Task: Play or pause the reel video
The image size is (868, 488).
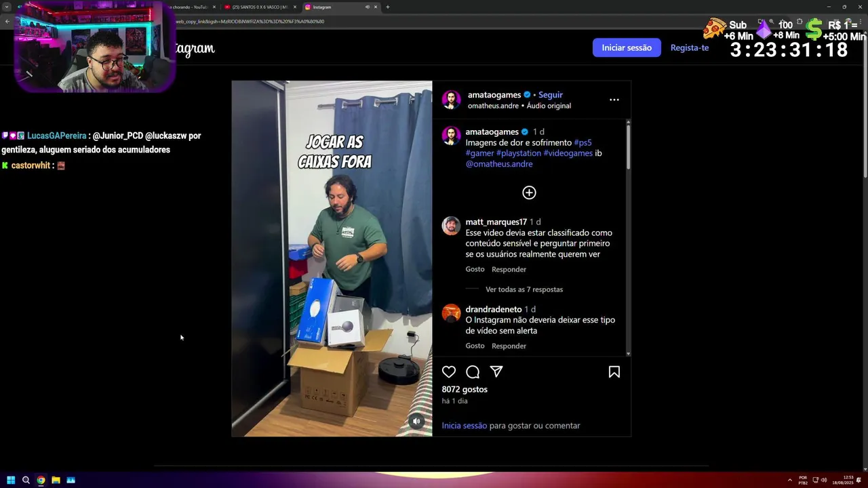Action: 332,258
